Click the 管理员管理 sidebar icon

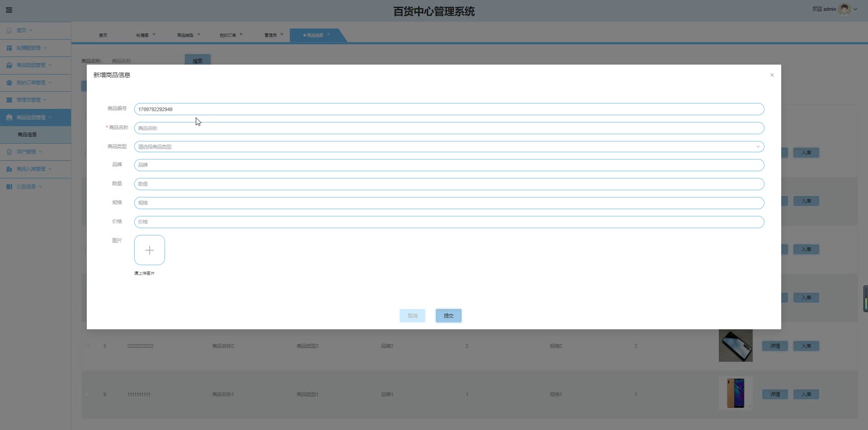(x=9, y=100)
